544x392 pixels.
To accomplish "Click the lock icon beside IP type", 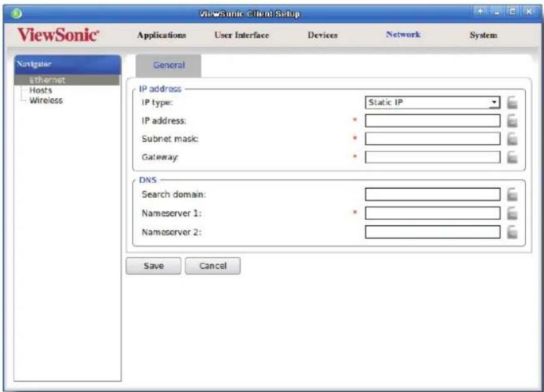I will pos(513,103).
